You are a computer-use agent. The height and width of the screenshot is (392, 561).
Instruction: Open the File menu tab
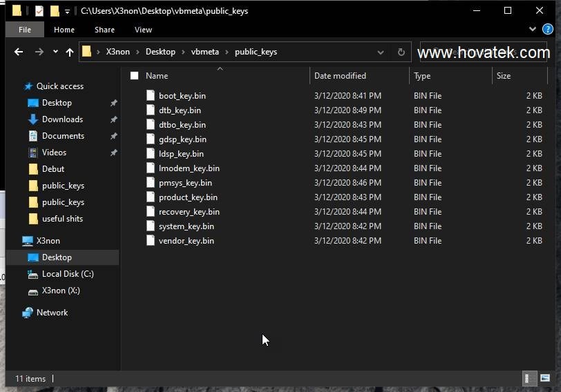pos(25,30)
